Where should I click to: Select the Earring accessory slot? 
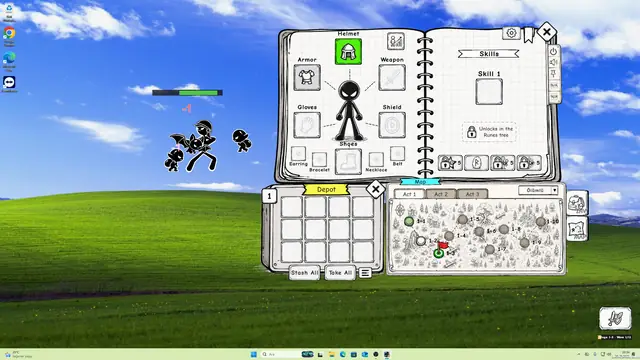pyautogui.click(x=298, y=153)
